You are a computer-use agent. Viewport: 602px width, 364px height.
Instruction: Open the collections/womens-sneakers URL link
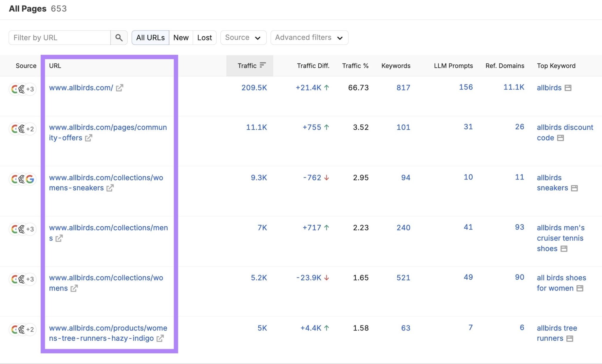(106, 183)
